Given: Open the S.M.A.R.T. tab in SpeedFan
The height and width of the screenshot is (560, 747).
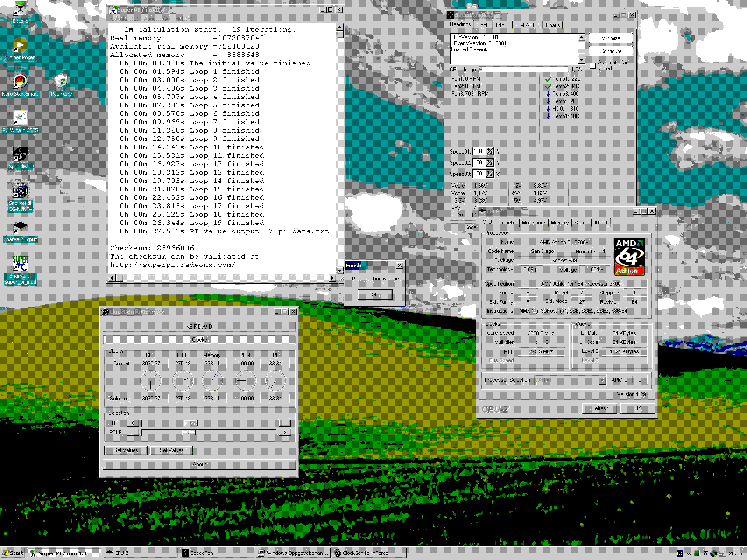Looking at the screenshot, I should 527,25.
